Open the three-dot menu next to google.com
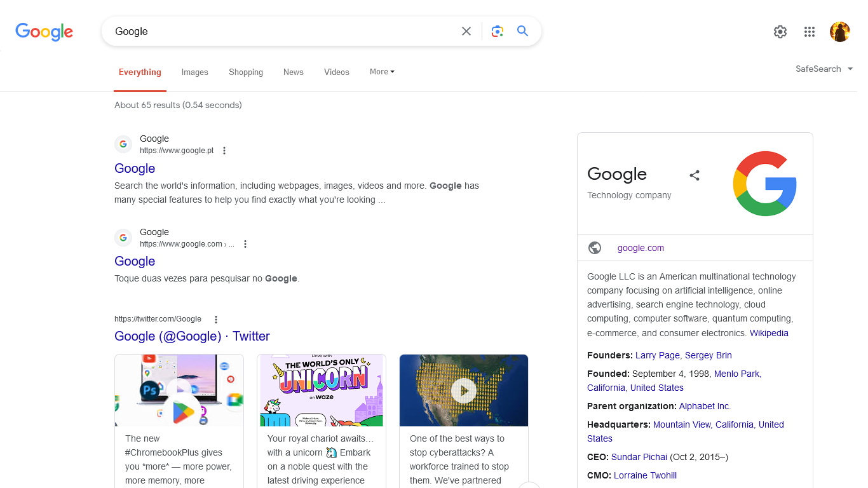The width and height of the screenshot is (868, 488). (x=245, y=244)
